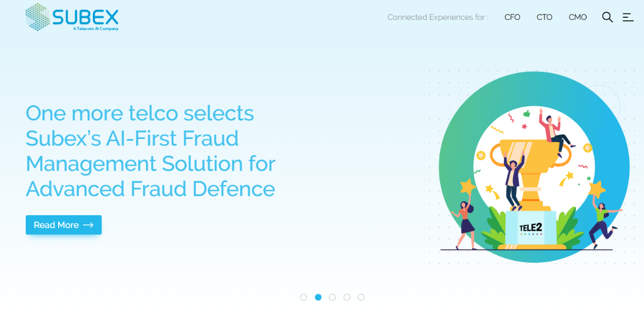Switch to the third carousel slide dot
Viewport: 644px width, 322px height.
[x=333, y=297]
